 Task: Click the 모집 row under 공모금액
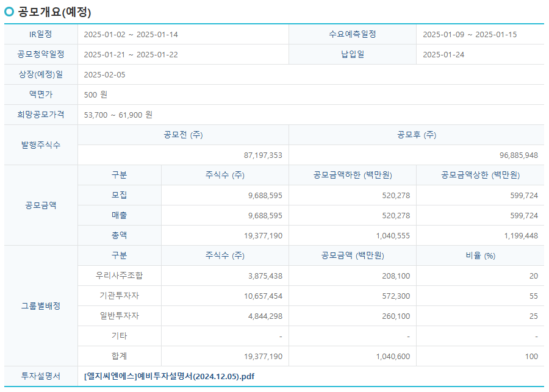click(120, 195)
